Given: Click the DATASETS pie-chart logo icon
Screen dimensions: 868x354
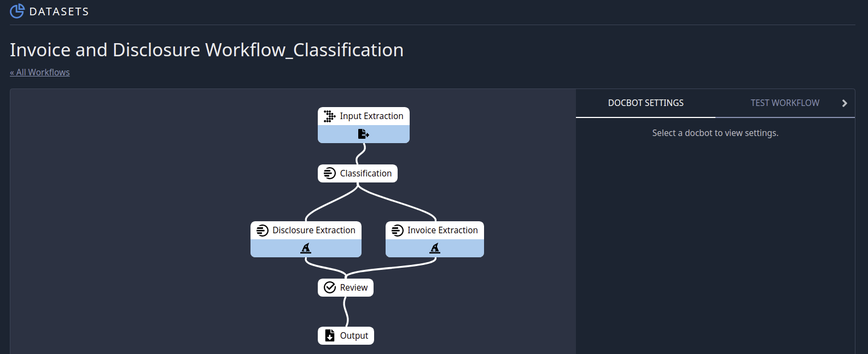Looking at the screenshot, I should 15,10.
